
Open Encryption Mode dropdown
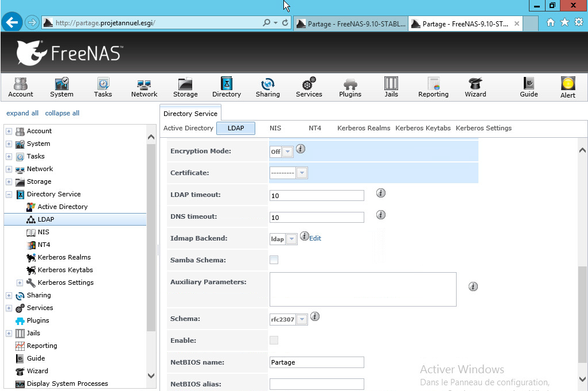pyautogui.click(x=287, y=152)
